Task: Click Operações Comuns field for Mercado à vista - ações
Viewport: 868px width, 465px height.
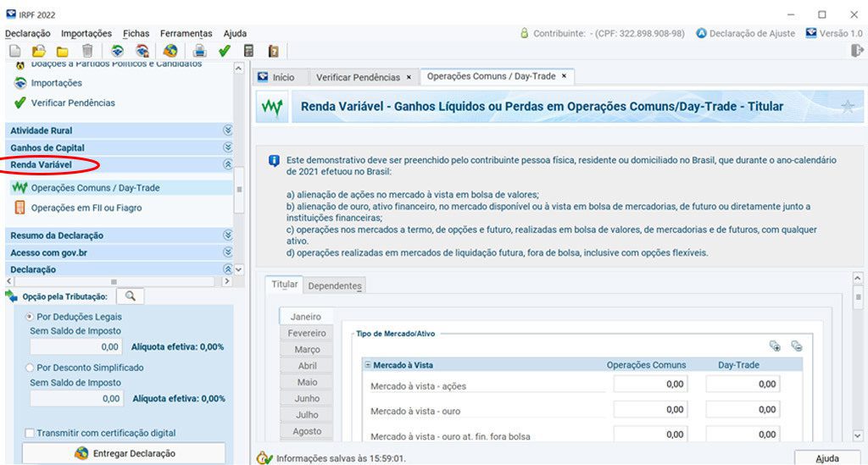Action: click(650, 384)
